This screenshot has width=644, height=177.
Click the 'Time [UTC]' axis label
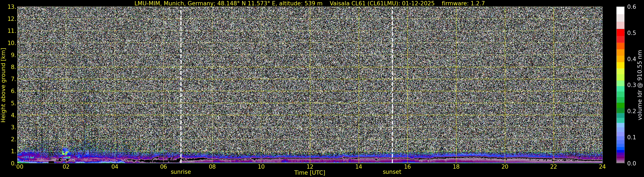(310, 173)
